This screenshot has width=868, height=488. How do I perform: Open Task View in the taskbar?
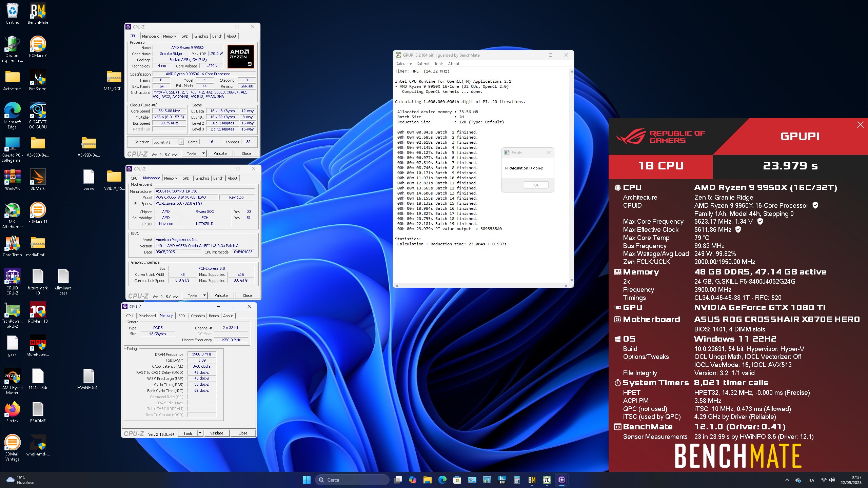pyautogui.click(x=397, y=480)
